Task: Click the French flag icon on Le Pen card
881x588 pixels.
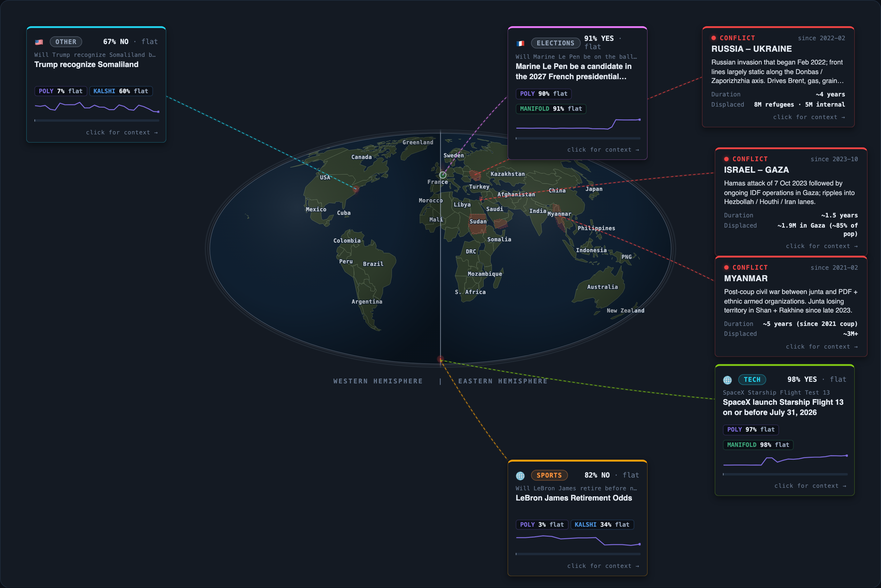Action: click(520, 43)
